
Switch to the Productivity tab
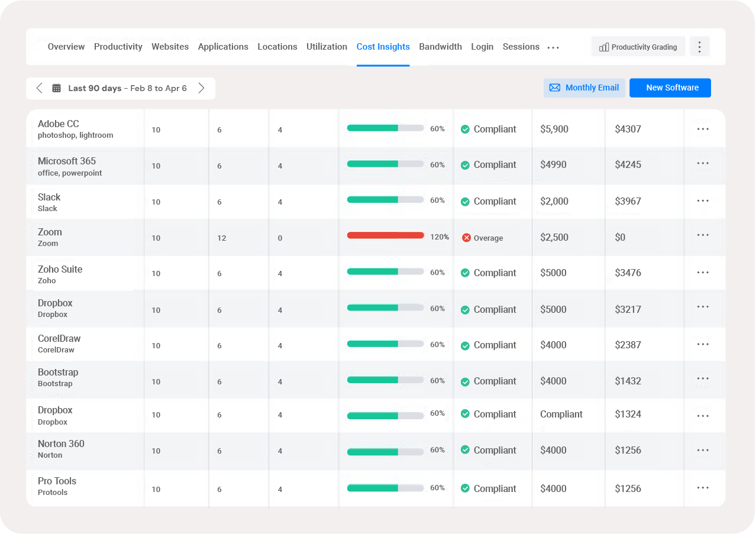coord(118,47)
